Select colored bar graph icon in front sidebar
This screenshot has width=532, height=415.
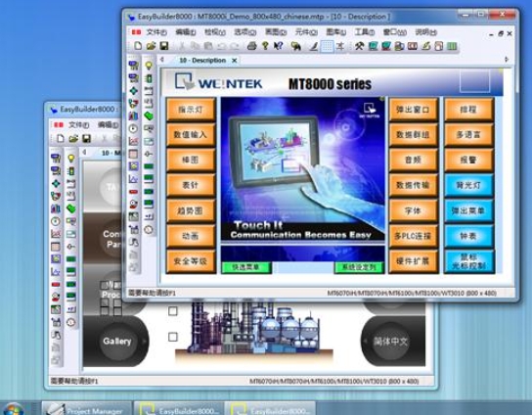pos(133,115)
